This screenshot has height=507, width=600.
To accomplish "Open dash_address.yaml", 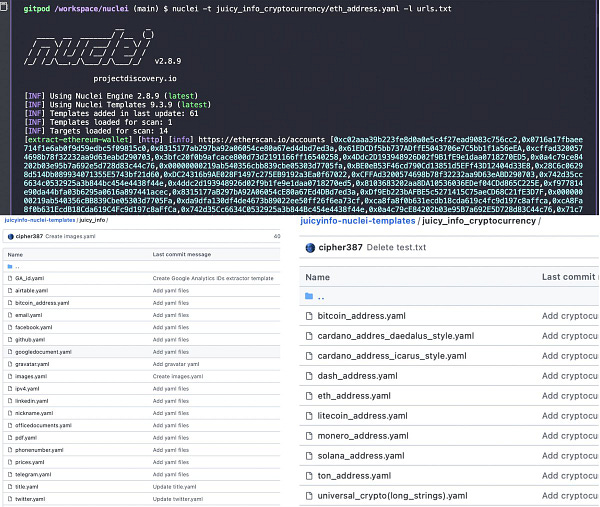I will [357, 376].
